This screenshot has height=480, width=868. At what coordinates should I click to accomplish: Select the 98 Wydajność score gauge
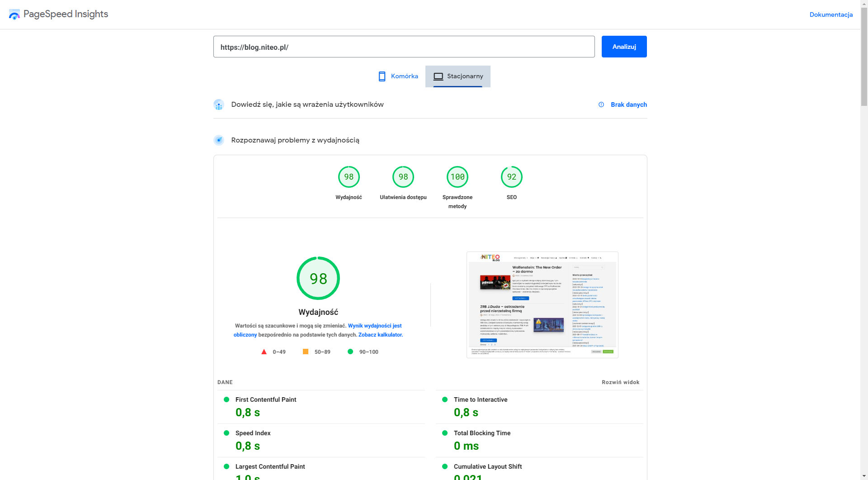349,177
